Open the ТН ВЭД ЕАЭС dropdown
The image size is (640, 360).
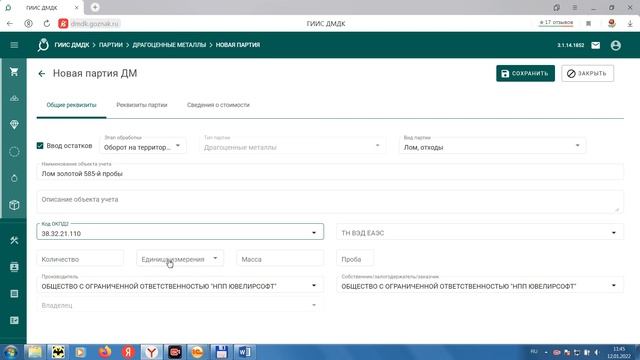(480, 233)
